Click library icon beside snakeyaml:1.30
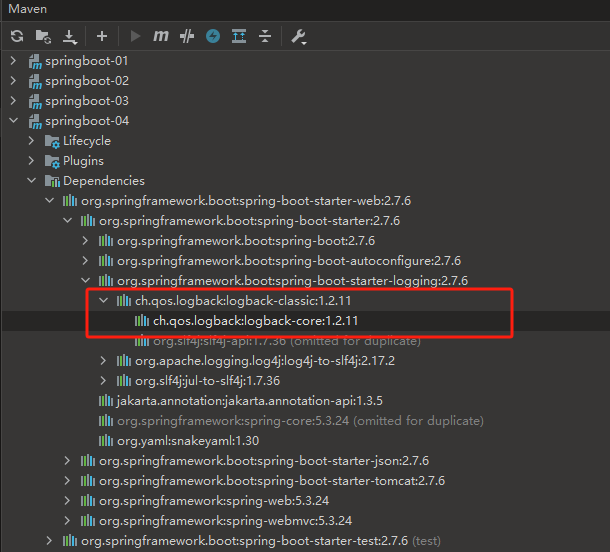This screenshot has width=610, height=552. point(106,440)
